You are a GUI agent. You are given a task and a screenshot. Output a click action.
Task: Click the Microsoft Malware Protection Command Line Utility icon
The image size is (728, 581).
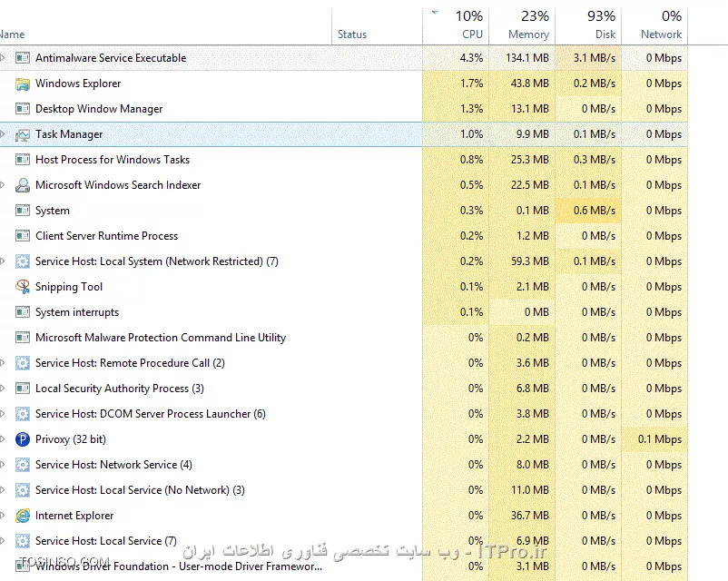(23, 338)
